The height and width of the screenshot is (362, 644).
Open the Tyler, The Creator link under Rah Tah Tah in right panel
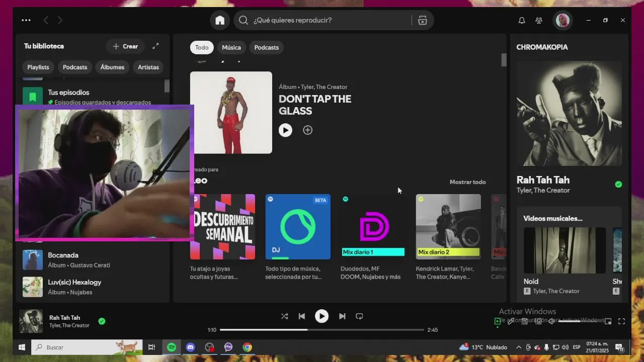pyautogui.click(x=543, y=191)
